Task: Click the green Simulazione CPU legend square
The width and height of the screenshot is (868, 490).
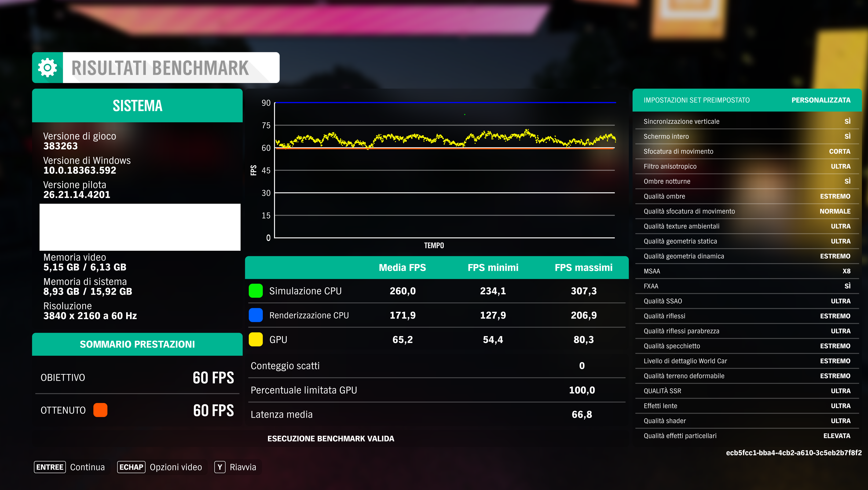Action: click(x=255, y=291)
